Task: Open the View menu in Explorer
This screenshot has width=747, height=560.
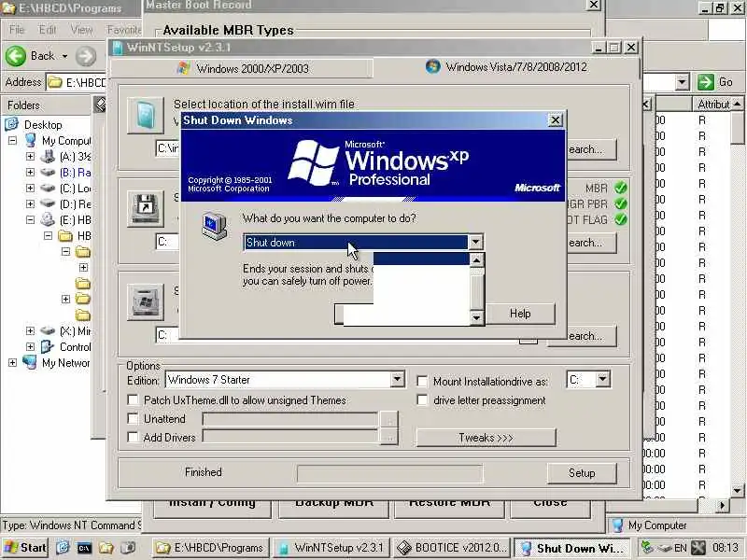Action: tap(81, 30)
